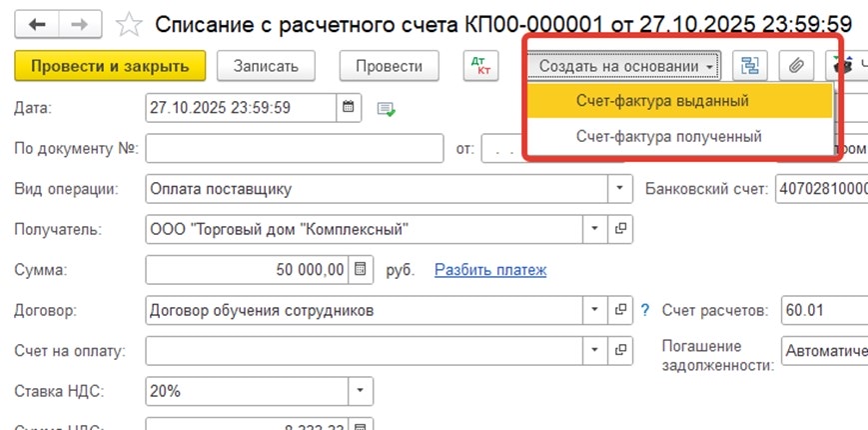Expand the Ставка НДС dropdown list
The width and height of the screenshot is (868, 430).
click(360, 391)
